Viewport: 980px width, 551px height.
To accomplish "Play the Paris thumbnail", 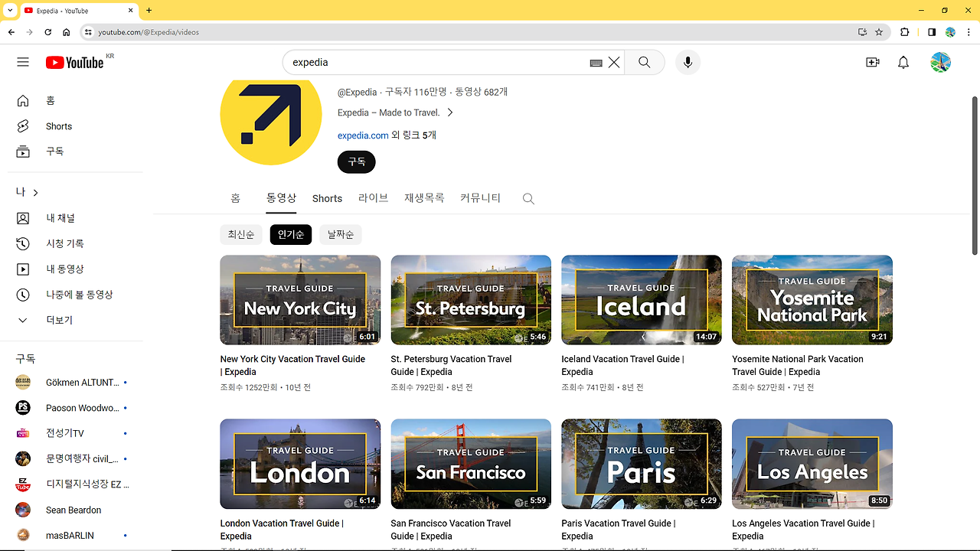I will (642, 464).
